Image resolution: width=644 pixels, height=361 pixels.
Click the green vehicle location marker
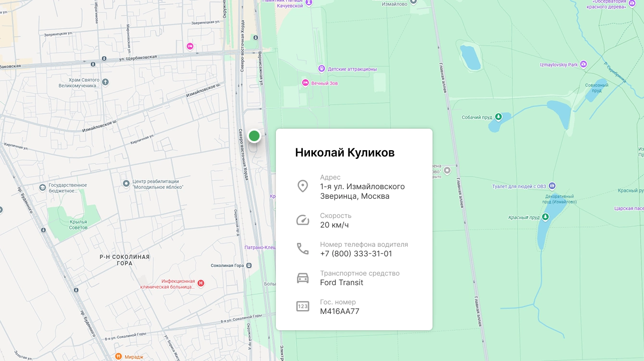tap(254, 136)
